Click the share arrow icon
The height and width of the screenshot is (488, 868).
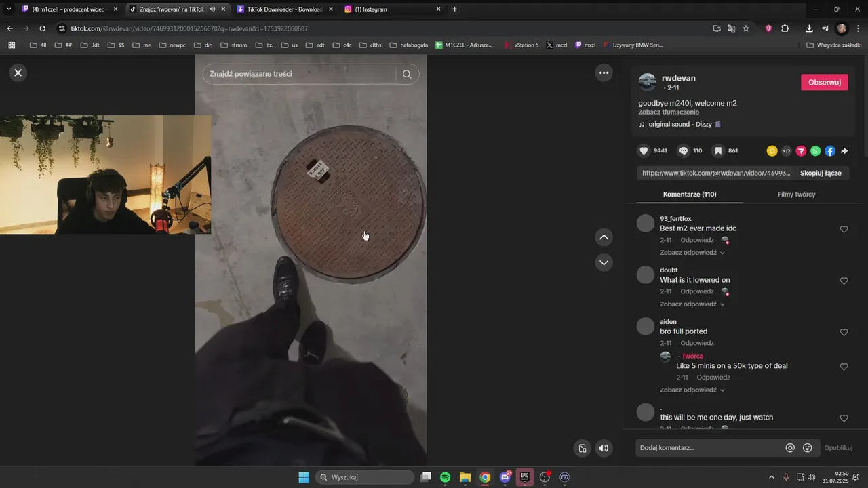coord(844,151)
